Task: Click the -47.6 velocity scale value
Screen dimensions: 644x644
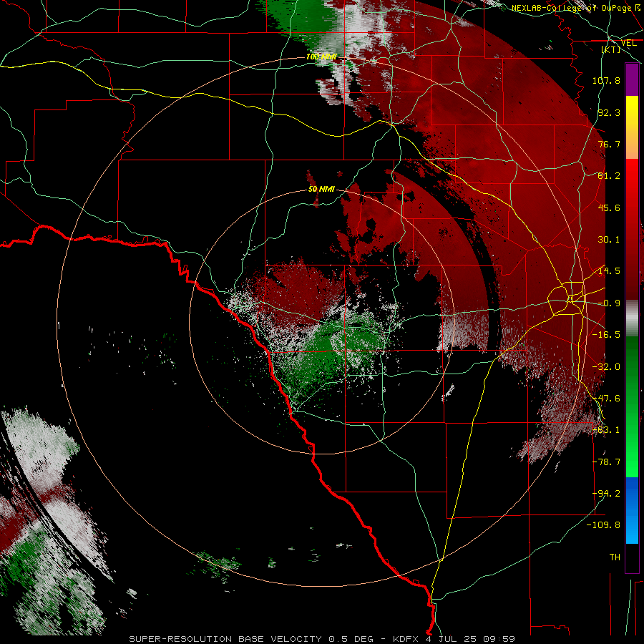Action: [x=606, y=399]
